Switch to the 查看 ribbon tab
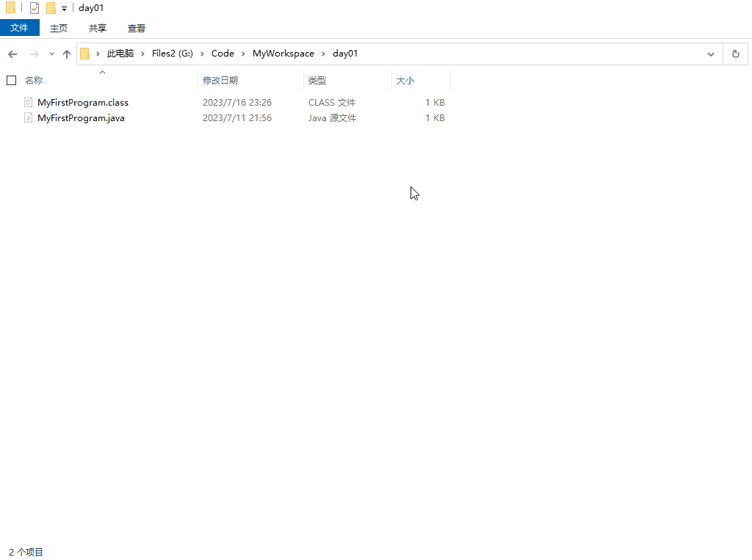The width and height of the screenshot is (752, 560). 137,28
